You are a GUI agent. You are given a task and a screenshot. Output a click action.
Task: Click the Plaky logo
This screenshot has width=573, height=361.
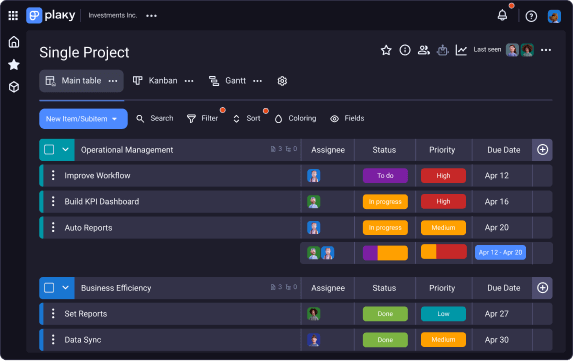pyautogui.click(x=51, y=15)
